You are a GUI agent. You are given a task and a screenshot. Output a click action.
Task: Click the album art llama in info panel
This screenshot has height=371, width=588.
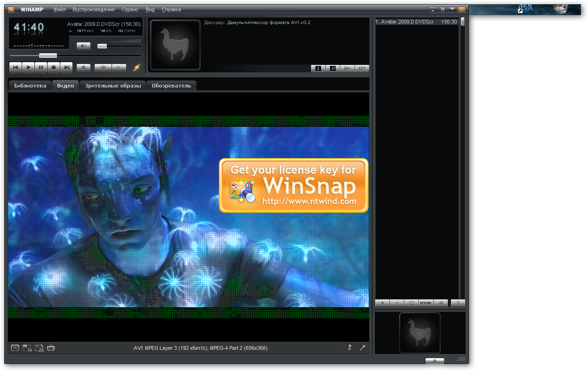175,45
